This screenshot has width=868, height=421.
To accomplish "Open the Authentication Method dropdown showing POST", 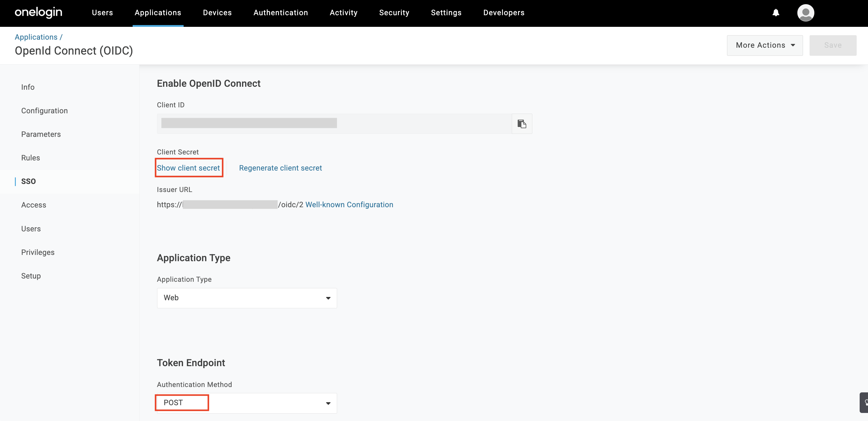I will 247,403.
